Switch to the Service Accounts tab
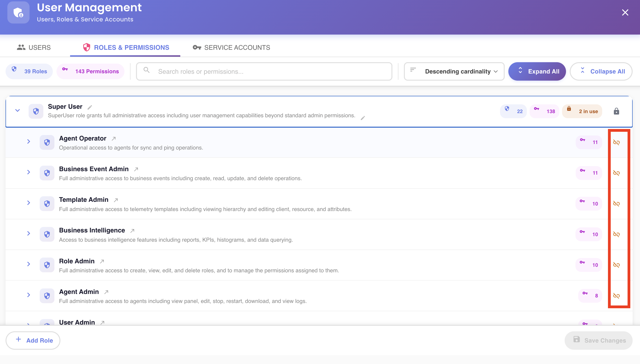 click(x=231, y=47)
